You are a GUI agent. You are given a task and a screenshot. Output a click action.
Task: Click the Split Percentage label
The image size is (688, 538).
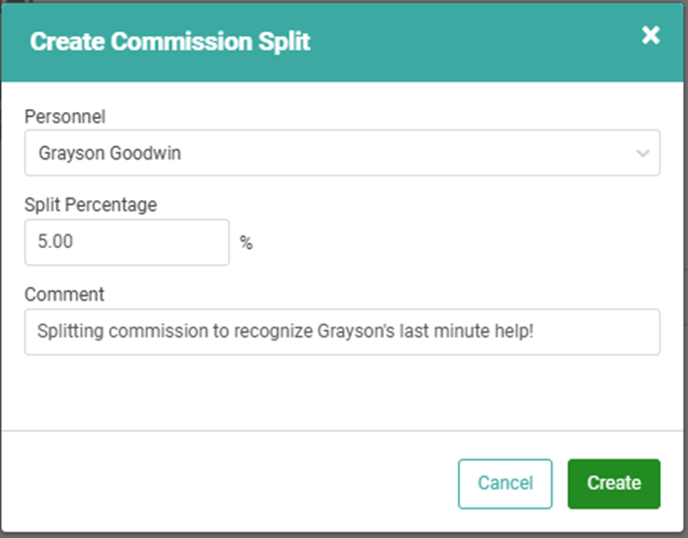(x=91, y=204)
